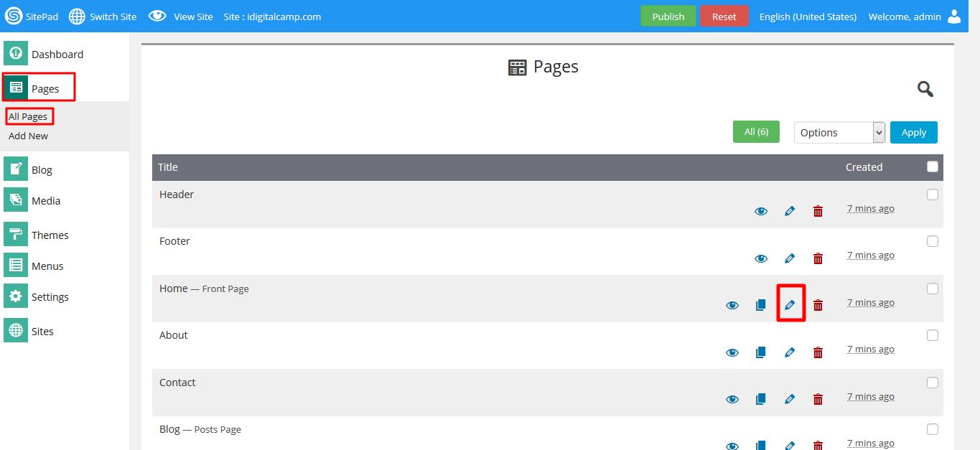Screen dimensions: 980x450
Task: Open the Header page title link
Action: point(177,194)
